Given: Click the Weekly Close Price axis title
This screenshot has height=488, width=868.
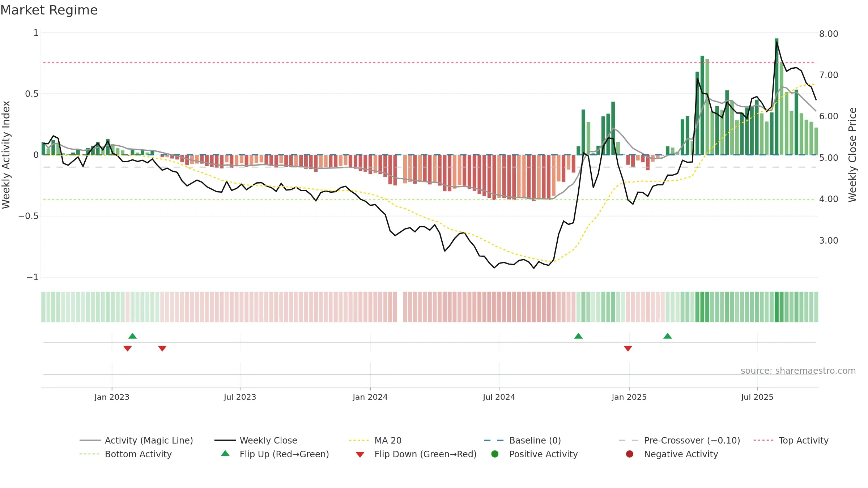Looking at the screenshot, I should [x=852, y=155].
